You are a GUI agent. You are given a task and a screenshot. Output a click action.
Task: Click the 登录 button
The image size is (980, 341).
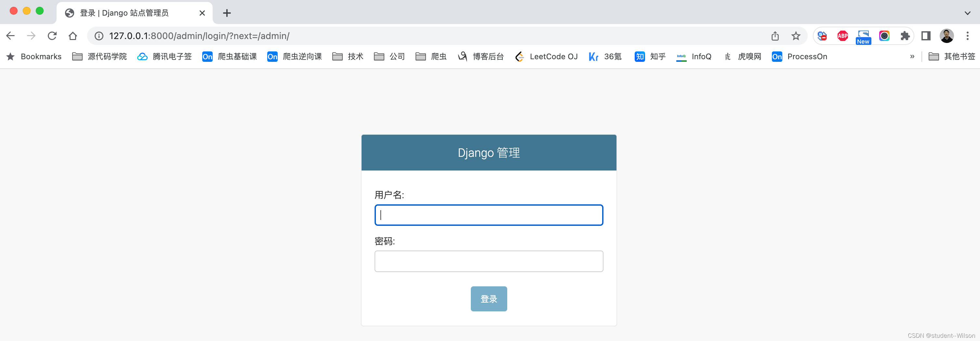pos(488,299)
